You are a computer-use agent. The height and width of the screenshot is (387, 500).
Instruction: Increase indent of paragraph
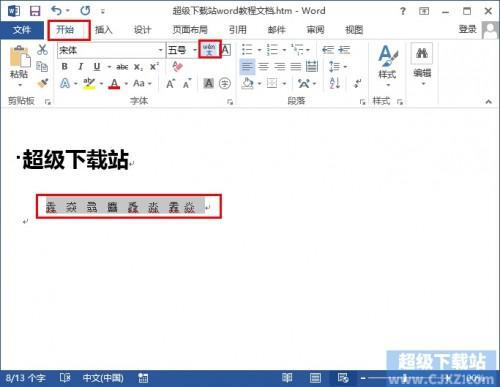(x=344, y=50)
